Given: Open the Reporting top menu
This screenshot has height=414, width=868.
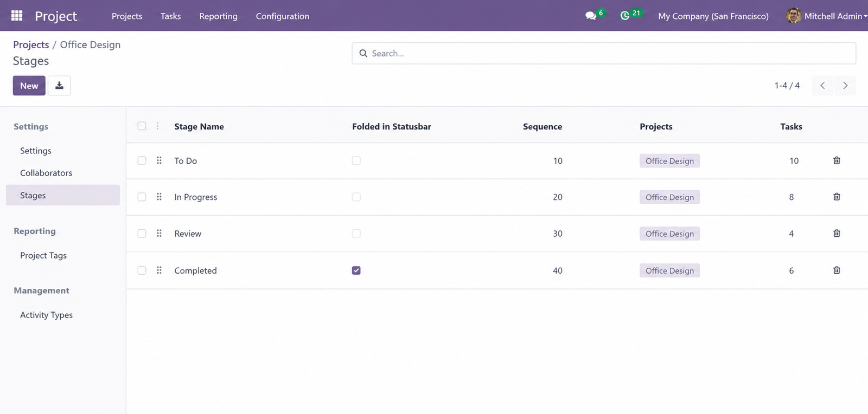Looking at the screenshot, I should click(x=218, y=16).
